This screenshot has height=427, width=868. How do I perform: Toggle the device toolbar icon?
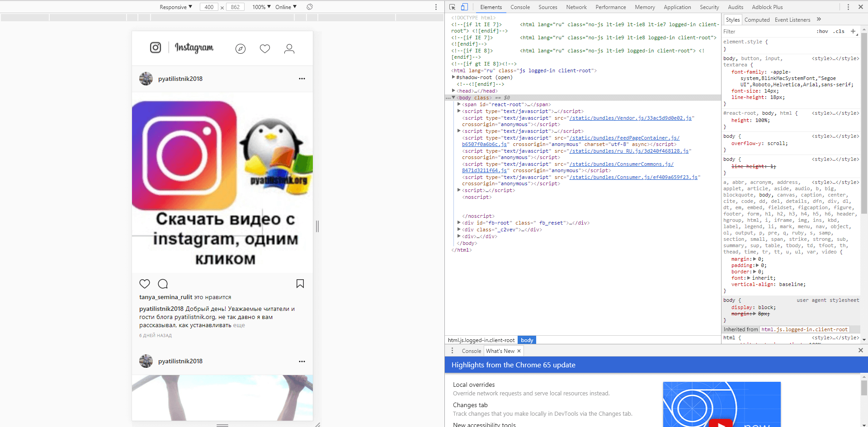[x=464, y=7]
